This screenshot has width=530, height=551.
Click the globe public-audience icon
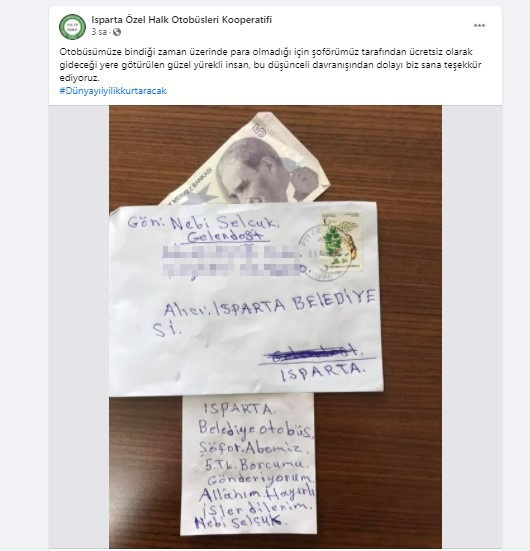117,32
